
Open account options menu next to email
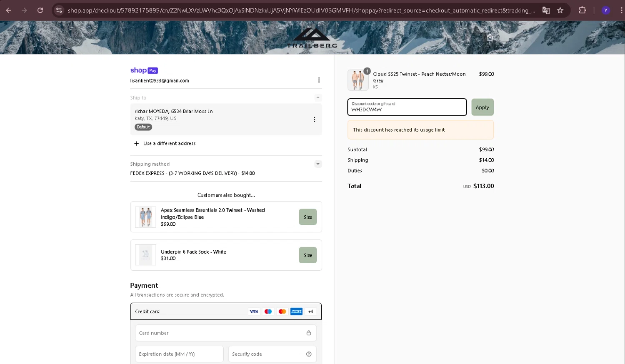(x=319, y=80)
